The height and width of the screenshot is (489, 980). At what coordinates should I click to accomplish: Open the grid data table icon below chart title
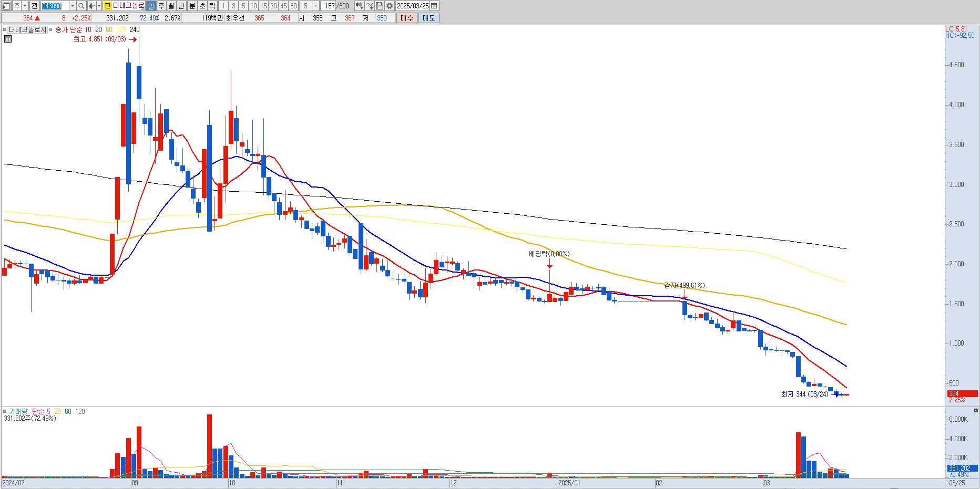(x=8, y=38)
